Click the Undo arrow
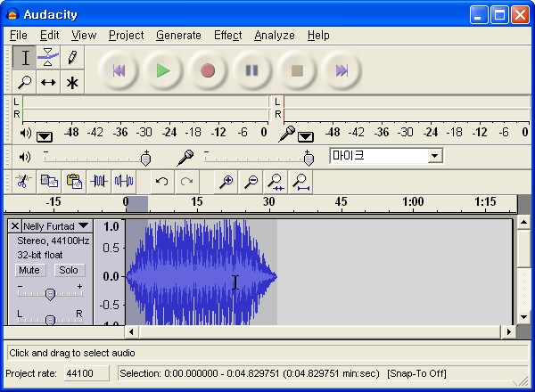The width and height of the screenshot is (535, 392). pos(161,181)
